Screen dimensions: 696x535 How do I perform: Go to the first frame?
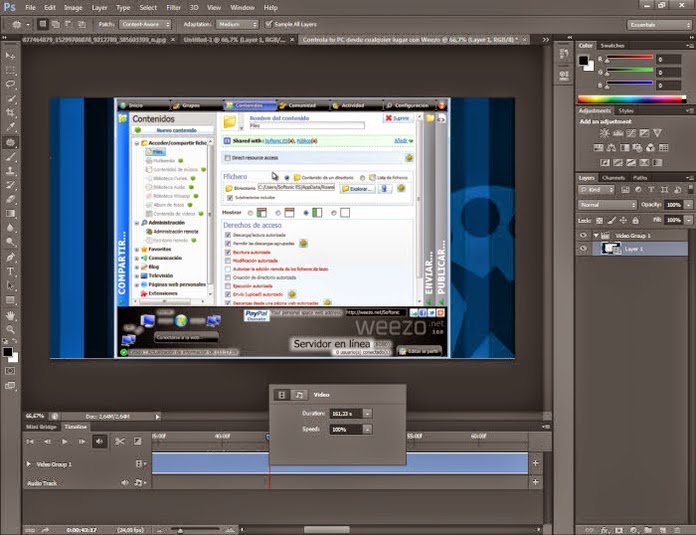click(x=30, y=441)
